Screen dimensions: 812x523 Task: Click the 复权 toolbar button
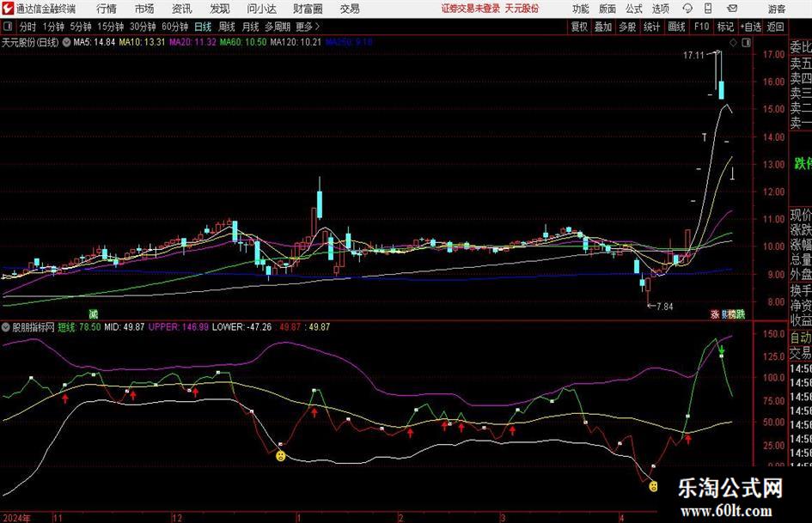(579, 27)
